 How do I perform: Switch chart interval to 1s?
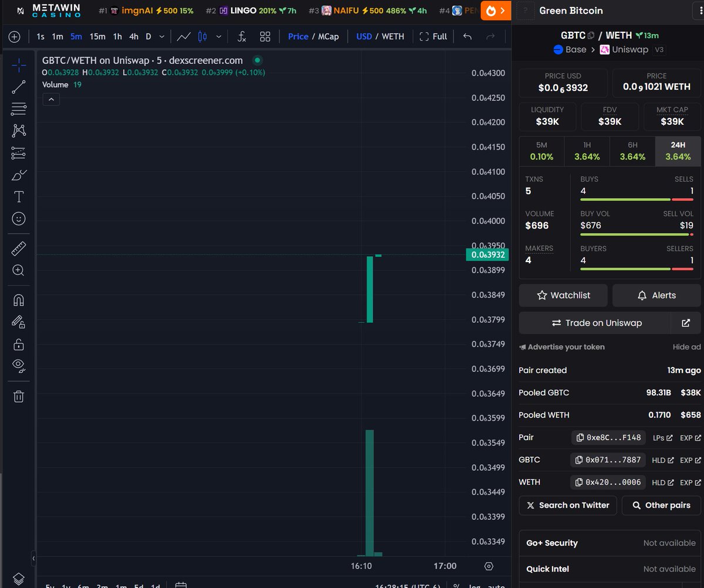(x=40, y=36)
